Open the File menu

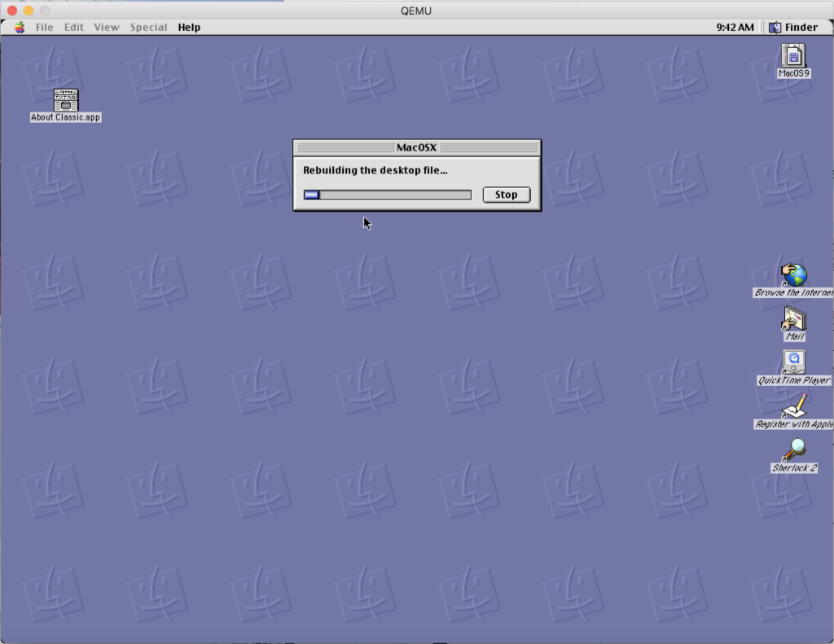44,27
